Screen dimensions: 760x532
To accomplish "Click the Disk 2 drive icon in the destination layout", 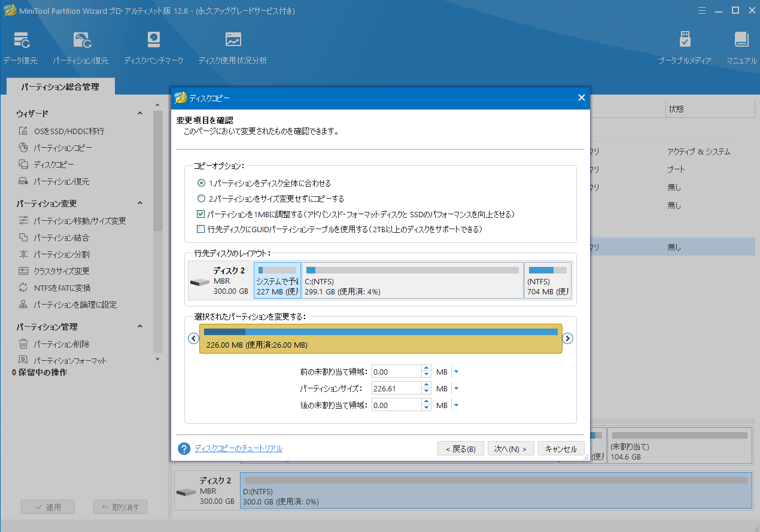I will pyautogui.click(x=200, y=282).
